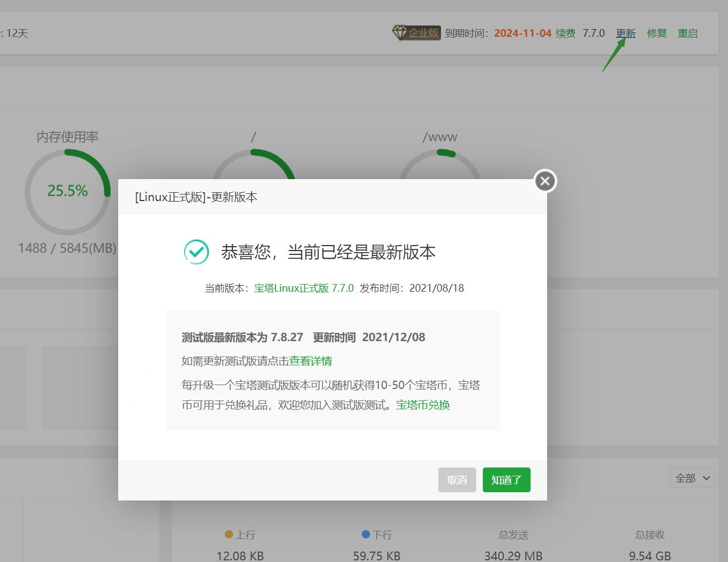This screenshot has height=562, width=728.
Task: Click the memory usage 25.5% gauge
Action: [68, 192]
